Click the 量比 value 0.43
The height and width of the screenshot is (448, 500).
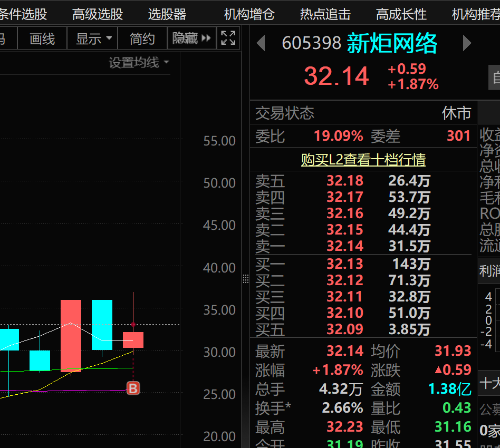pyautogui.click(x=457, y=408)
